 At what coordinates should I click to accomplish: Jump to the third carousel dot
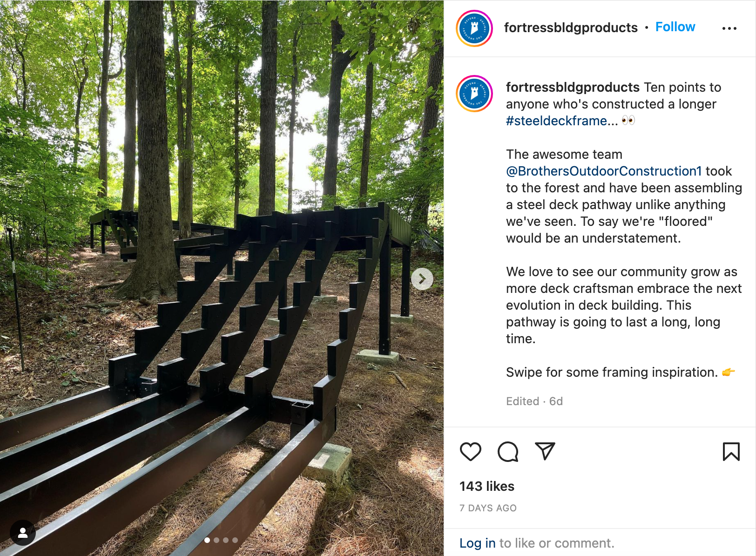pos(226,540)
